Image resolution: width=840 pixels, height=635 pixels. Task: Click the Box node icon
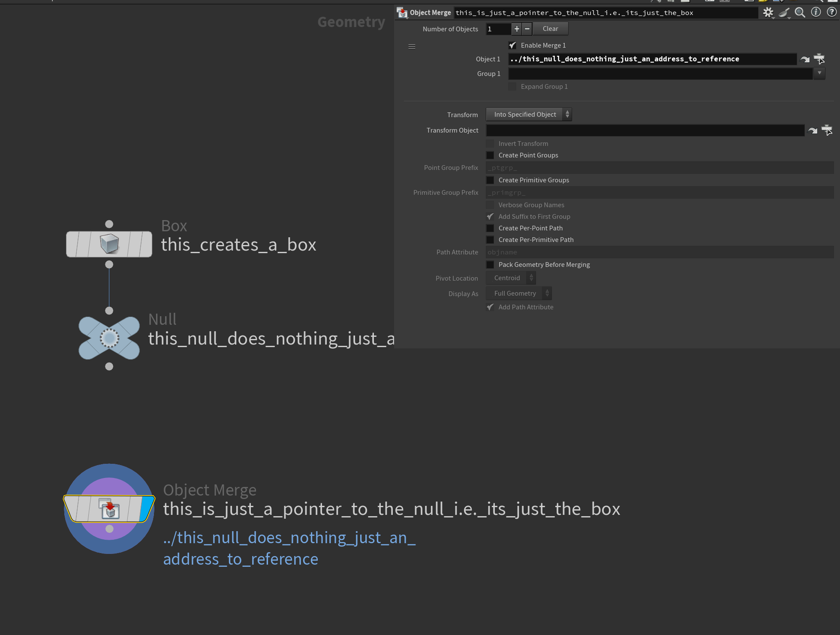tap(109, 244)
